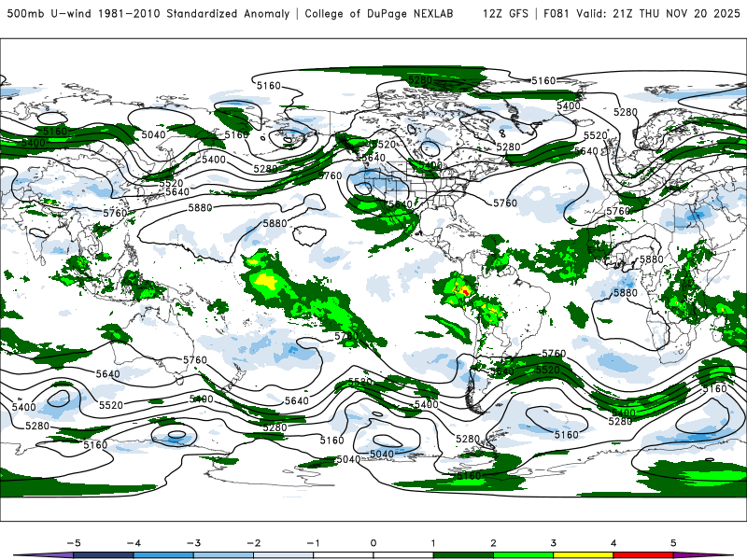
Task: Click the '-4' colorbar label
Action: [x=134, y=543]
